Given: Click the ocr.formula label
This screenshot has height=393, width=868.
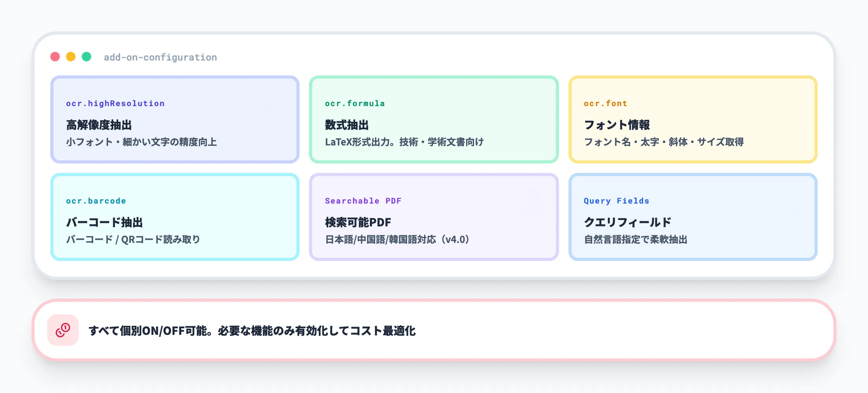Looking at the screenshot, I should click(354, 103).
